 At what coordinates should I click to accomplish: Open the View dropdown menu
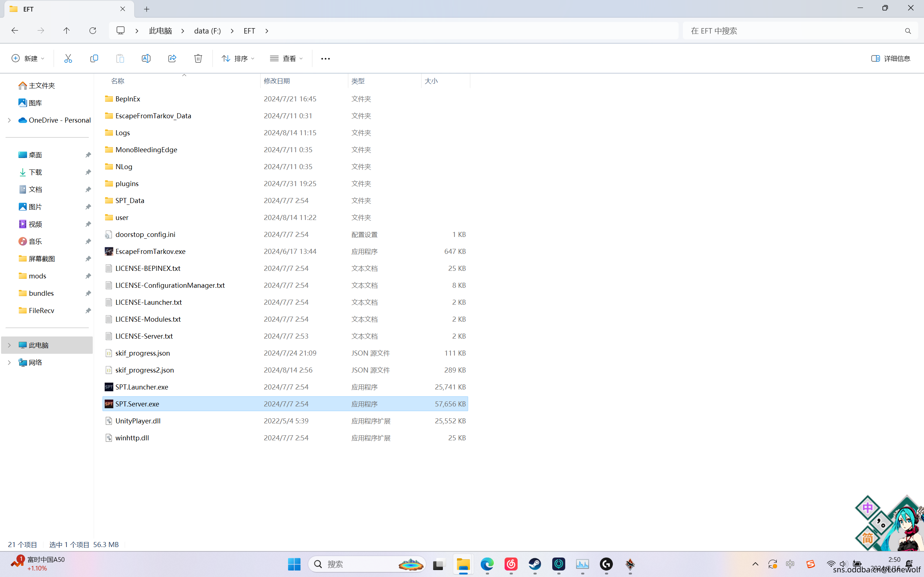pos(286,58)
